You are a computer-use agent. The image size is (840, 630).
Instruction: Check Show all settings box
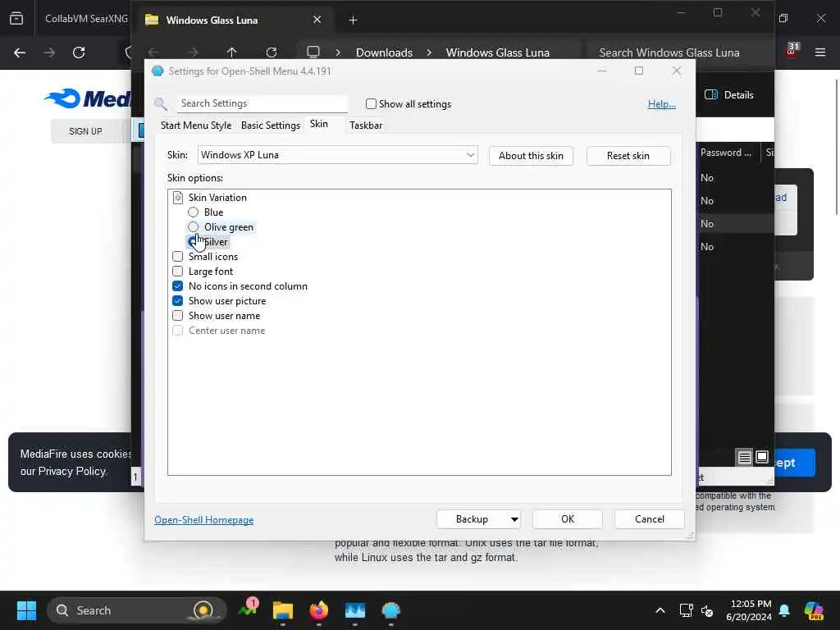[x=371, y=104]
